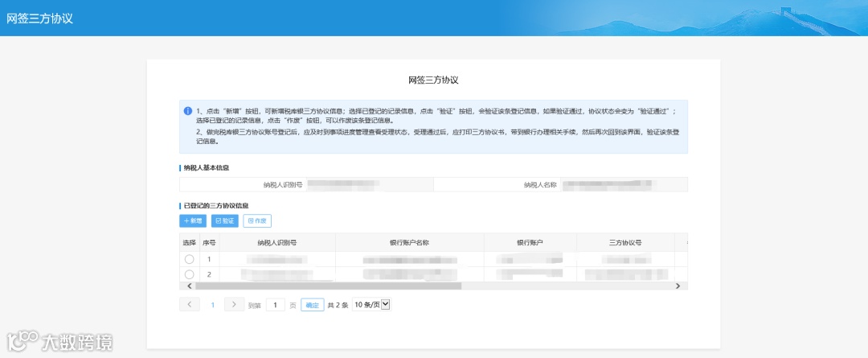Click the 三方协议号 column header
This screenshot has width=868, height=358.
(625, 243)
